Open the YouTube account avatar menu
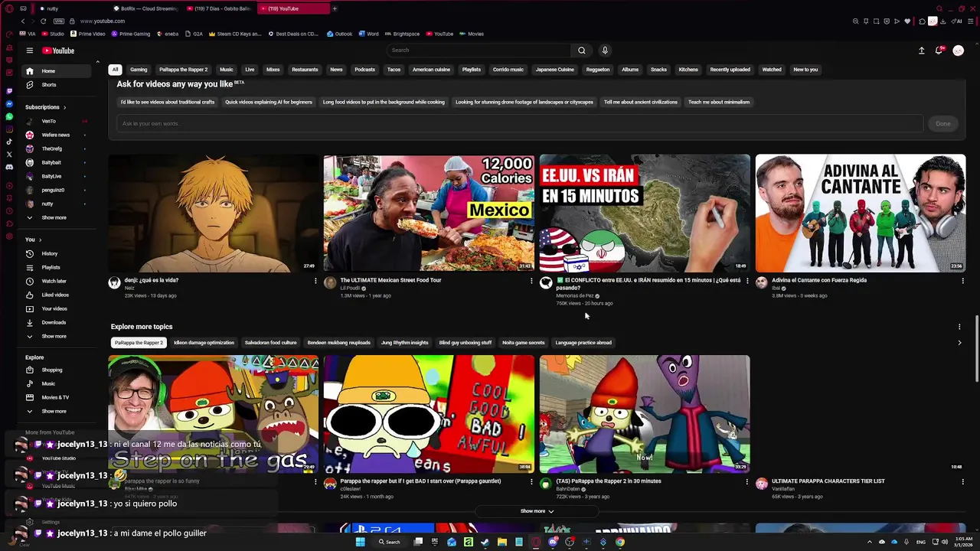Image resolution: width=980 pixels, height=551 pixels. (x=958, y=51)
